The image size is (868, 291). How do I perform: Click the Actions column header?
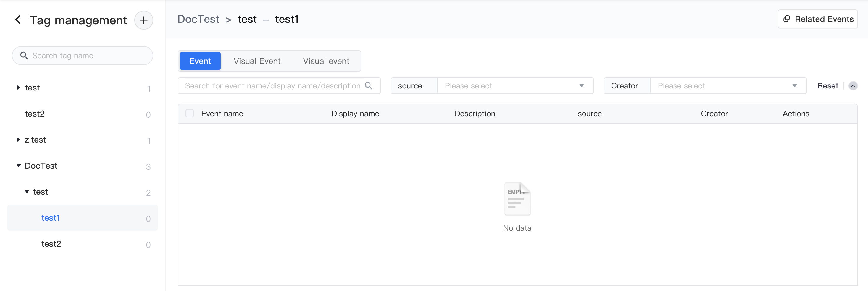click(796, 114)
